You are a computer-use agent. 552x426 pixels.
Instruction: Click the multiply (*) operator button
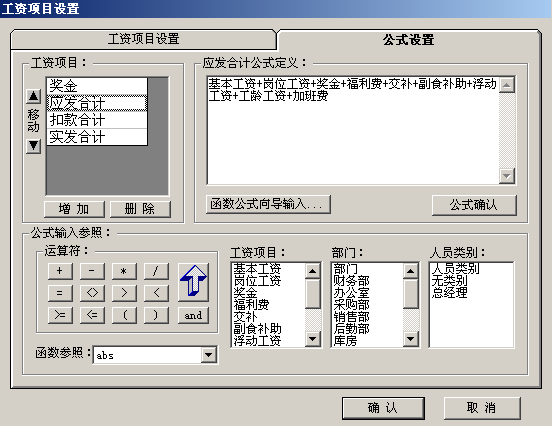coord(124,271)
